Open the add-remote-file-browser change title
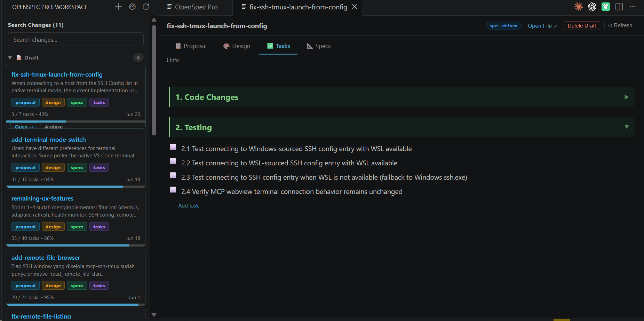The width and height of the screenshot is (644, 321). pyautogui.click(x=46, y=257)
